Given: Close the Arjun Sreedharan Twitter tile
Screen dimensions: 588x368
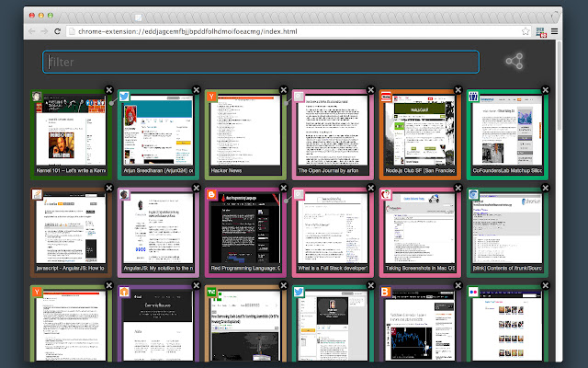Looking at the screenshot, I should click(196, 90).
